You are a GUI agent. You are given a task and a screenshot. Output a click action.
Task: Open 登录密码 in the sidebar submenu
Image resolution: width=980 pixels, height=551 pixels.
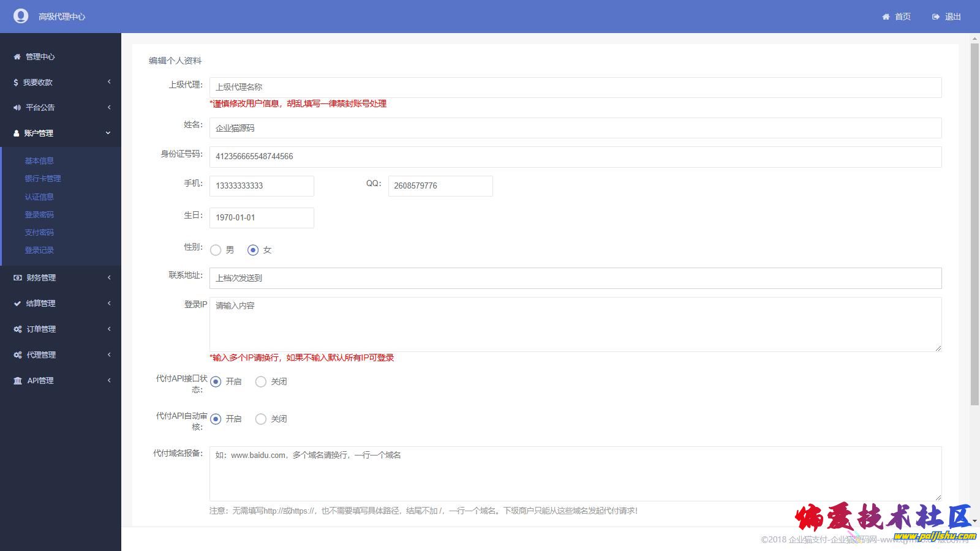click(39, 214)
